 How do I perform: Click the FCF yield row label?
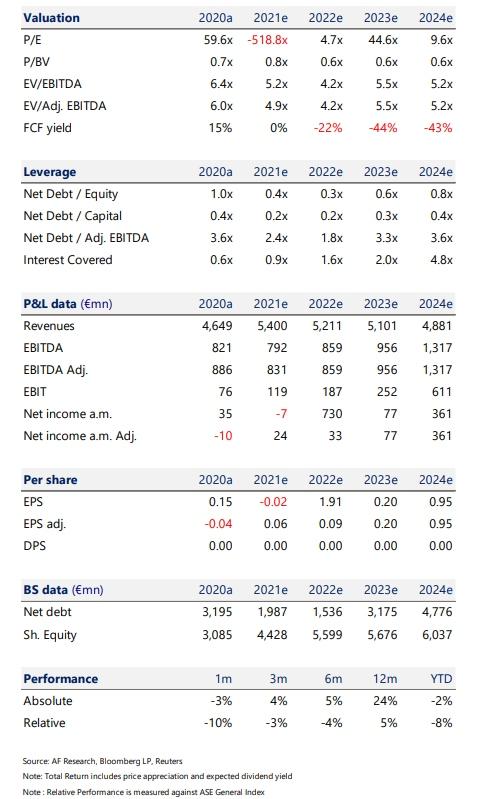coord(47,128)
